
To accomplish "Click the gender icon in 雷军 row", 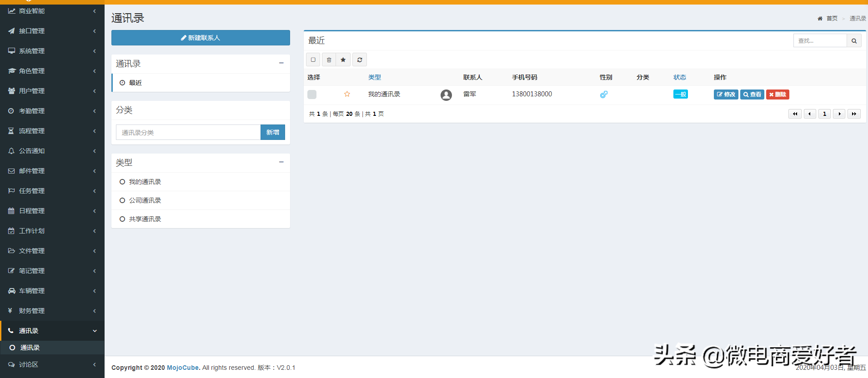I will pyautogui.click(x=604, y=94).
